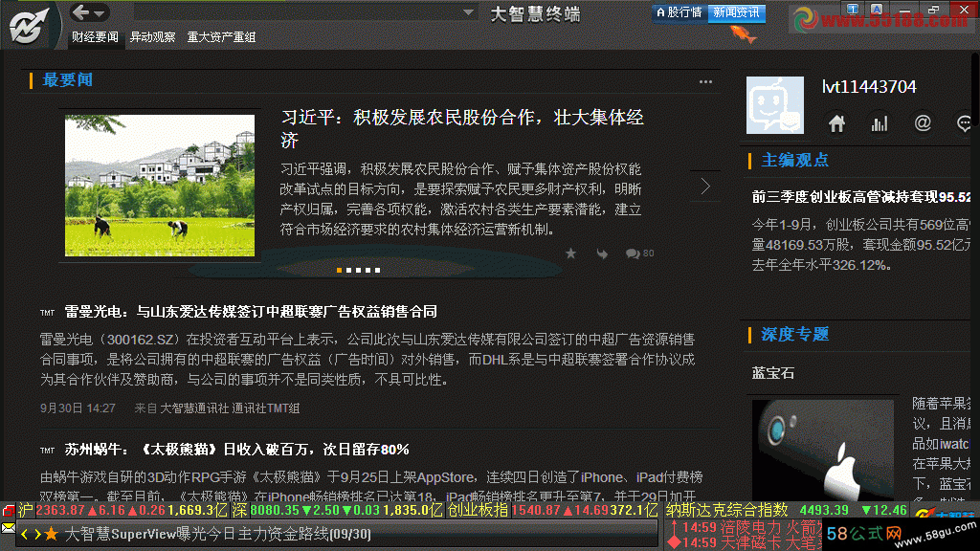Image resolution: width=980 pixels, height=551 pixels.
Task: Click the orange star in news ticker
Action: click(52, 534)
